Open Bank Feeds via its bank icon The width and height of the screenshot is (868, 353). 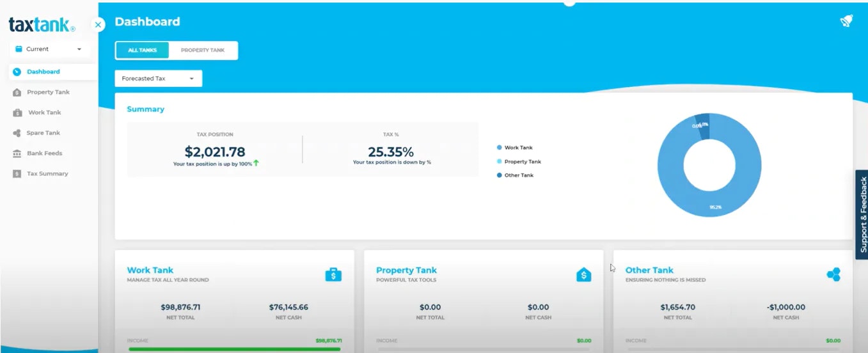[x=17, y=153]
